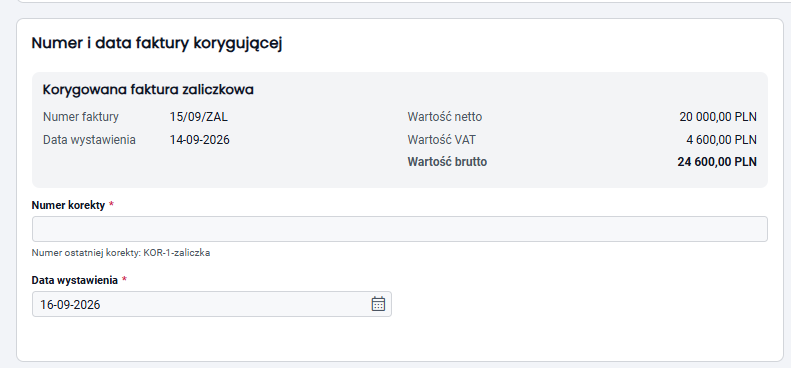Click the Korygowana faktura zaliczkowa heading
This screenshot has width=791, height=368.
[148, 90]
